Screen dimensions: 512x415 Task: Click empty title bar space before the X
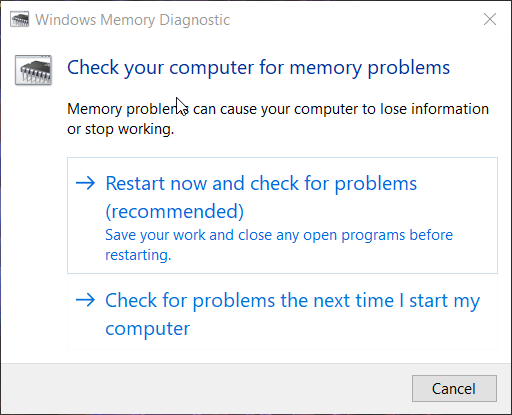click(353, 20)
